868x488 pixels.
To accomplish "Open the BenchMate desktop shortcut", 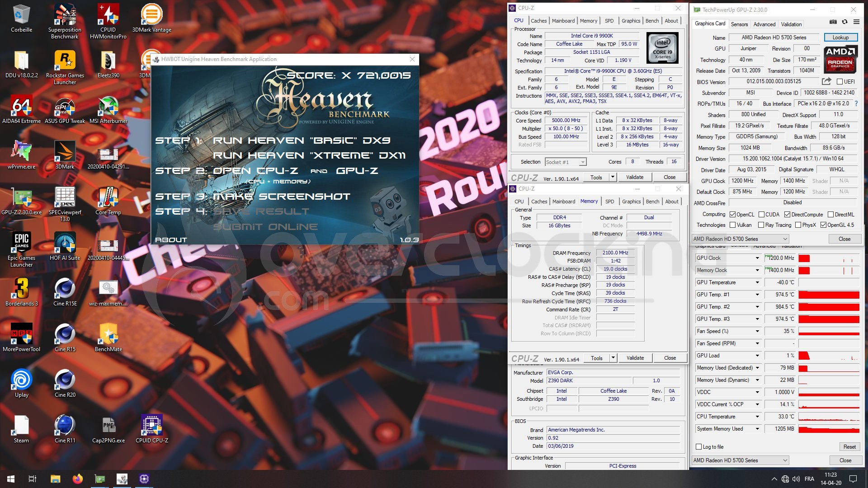I will (108, 338).
